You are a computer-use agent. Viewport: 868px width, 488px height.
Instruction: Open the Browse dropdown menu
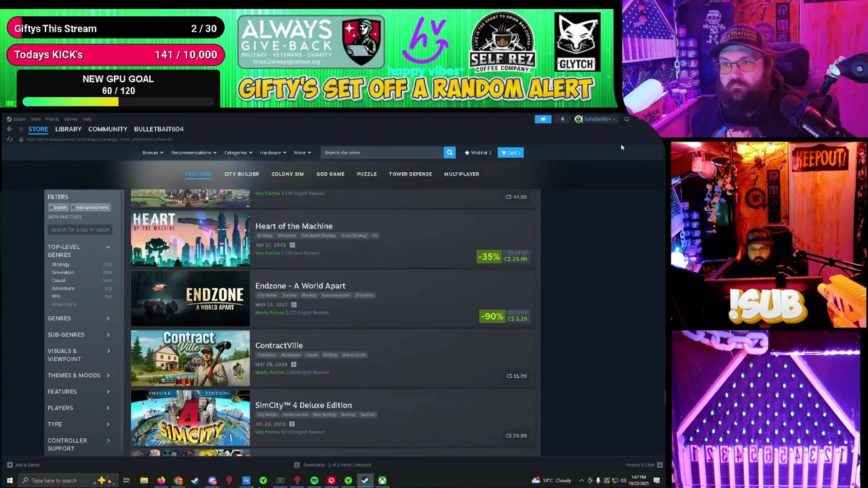[153, 152]
